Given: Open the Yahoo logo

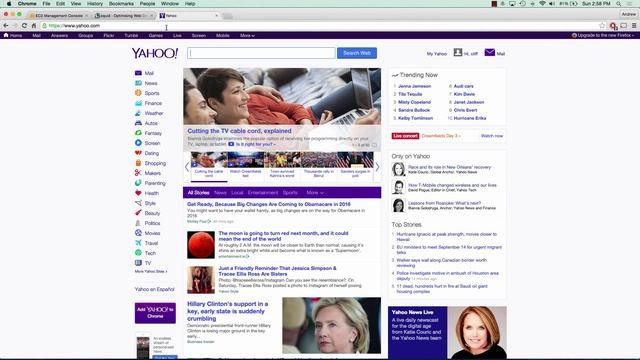Looking at the screenshot, I should pyautogui.click(x=155, y=53).
